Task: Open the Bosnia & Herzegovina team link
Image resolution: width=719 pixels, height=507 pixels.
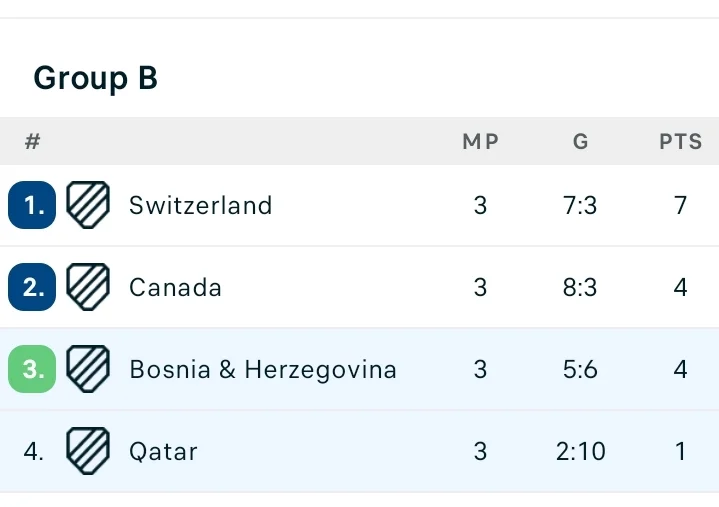Action: pos(263,370)
